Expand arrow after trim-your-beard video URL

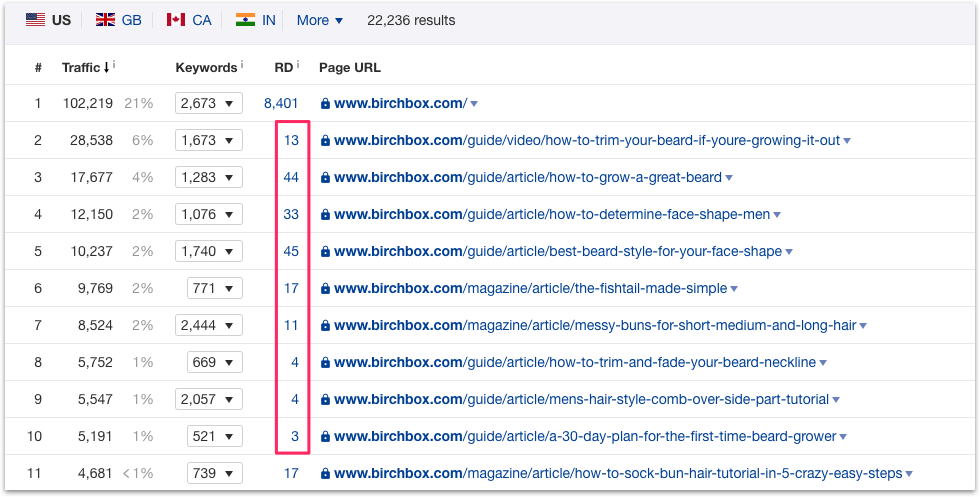[x=847, y=141]
